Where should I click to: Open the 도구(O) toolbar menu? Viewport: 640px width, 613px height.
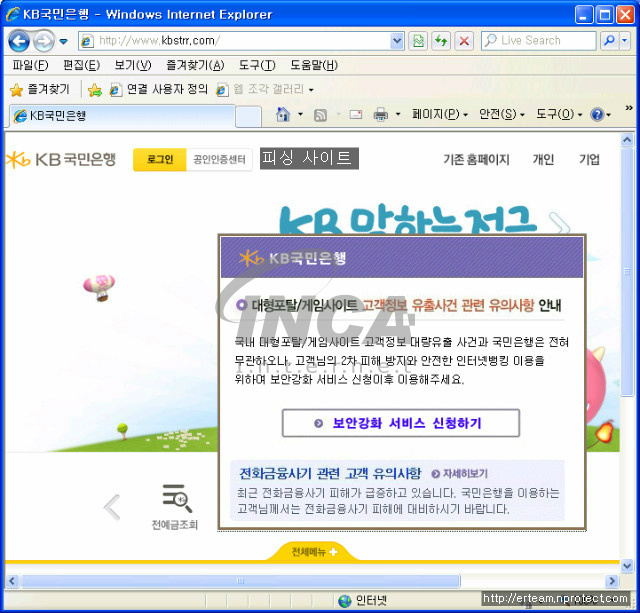click(x=559, y=114)
